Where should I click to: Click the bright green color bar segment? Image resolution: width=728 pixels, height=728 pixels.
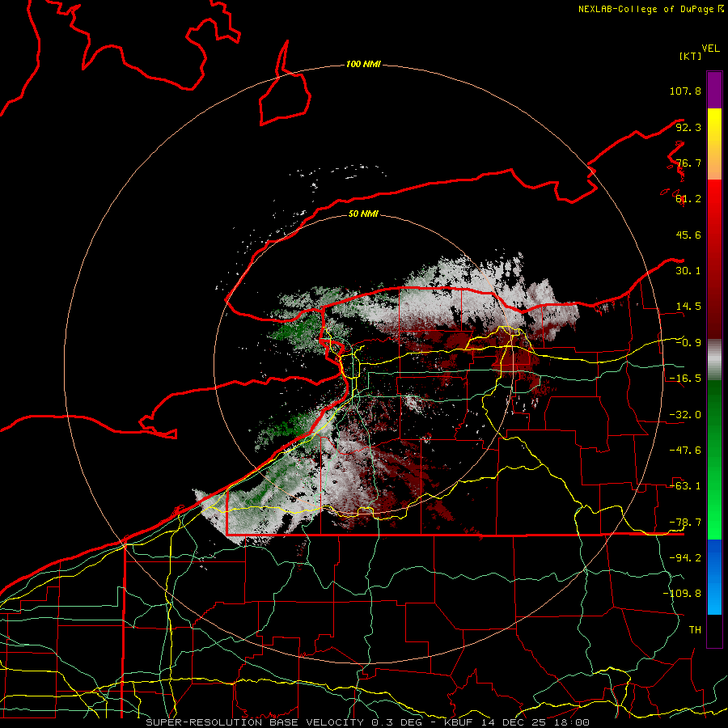[714, 459]
